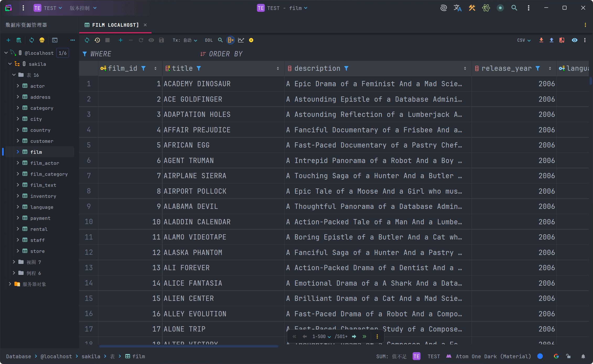Toggle the yellow dot indicator in data toolbar
This screenshot has width=593, height=364.
[251, 40]
